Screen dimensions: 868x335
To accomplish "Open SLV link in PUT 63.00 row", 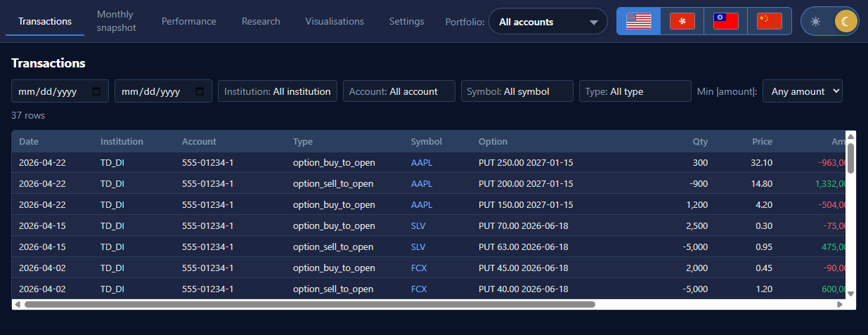I will click(418, 247).
